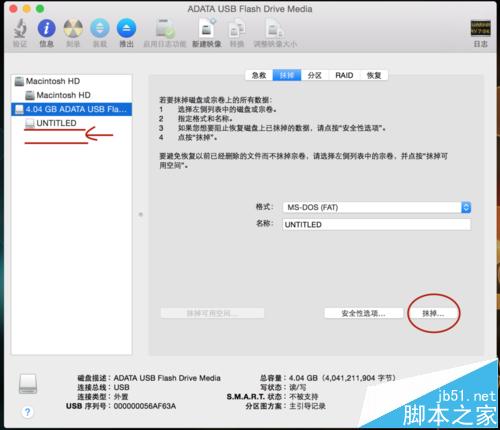This screenshot has width=500, height=430.
Task: Select the 4.04 GB ADATA USB Flash disk
Action: tap(71, 109)
